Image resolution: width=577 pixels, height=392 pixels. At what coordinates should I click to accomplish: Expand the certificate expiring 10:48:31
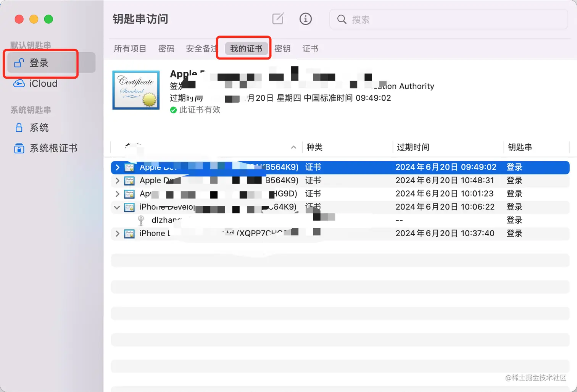[118, 181]
